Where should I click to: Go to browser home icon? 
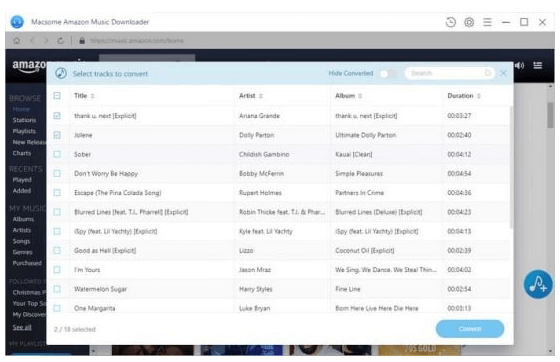[x=16, y=40]
